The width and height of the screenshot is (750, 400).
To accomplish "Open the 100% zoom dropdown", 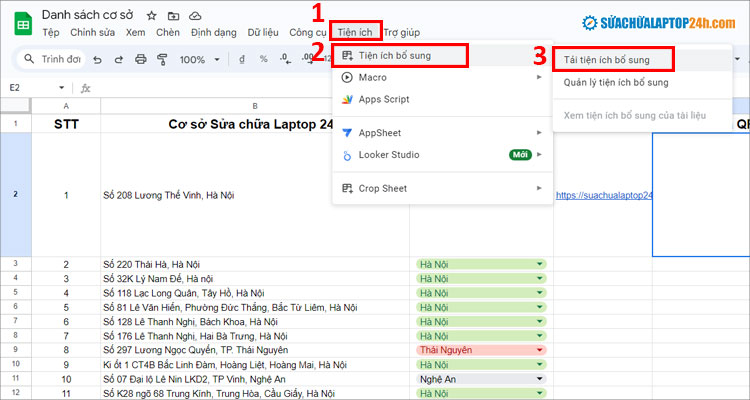I will click(x=199, y=60).
